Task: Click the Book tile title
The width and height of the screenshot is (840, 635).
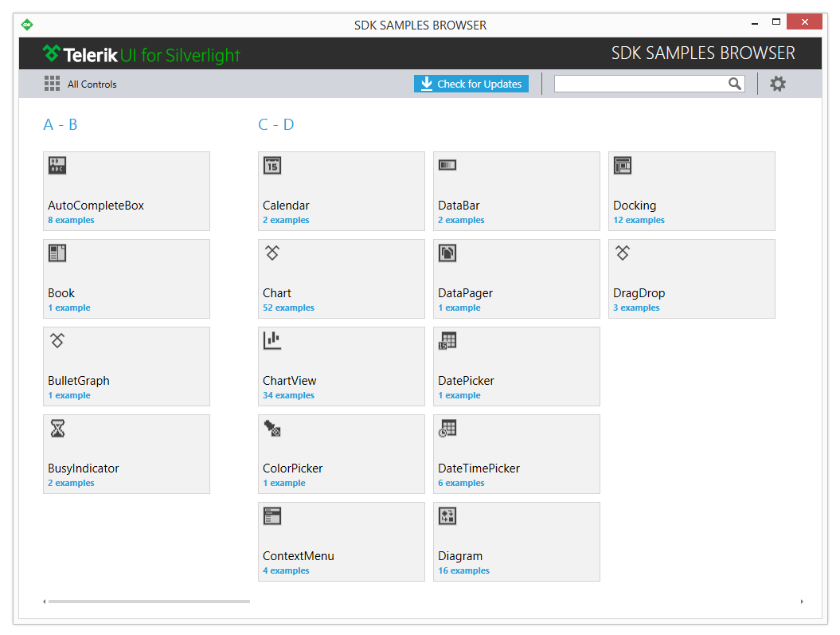Action: (x=61, y=293)
